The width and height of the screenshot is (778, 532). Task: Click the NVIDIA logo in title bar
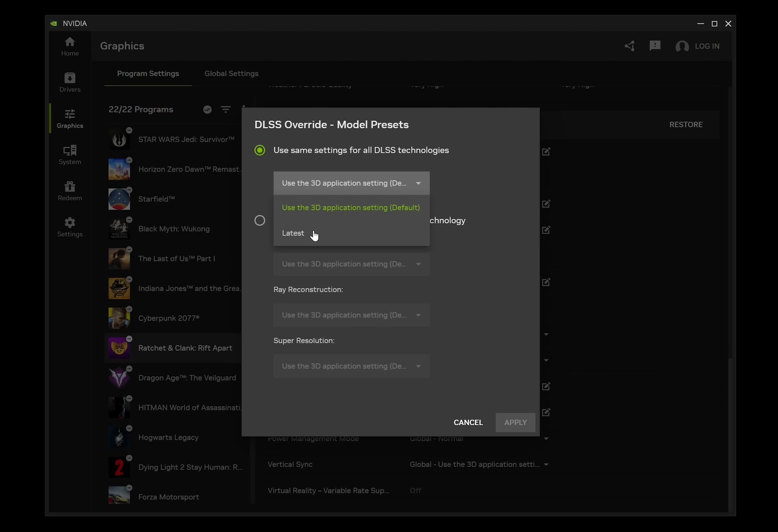(53, 23)
